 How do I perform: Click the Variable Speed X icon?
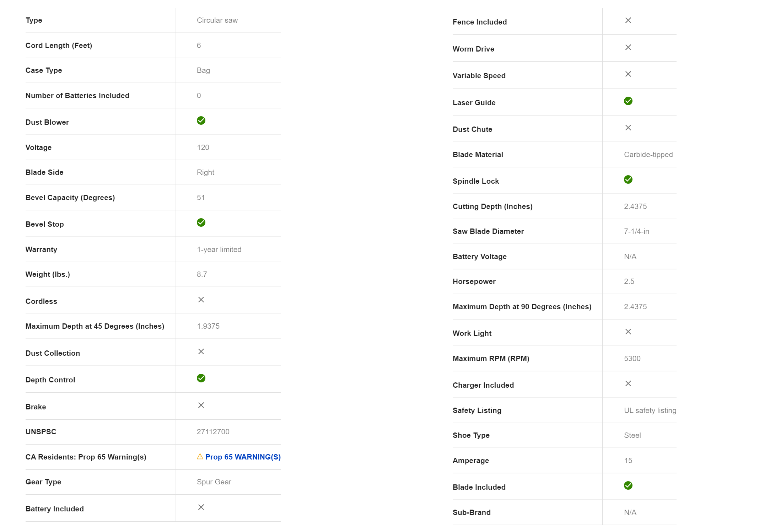(628, 74)
